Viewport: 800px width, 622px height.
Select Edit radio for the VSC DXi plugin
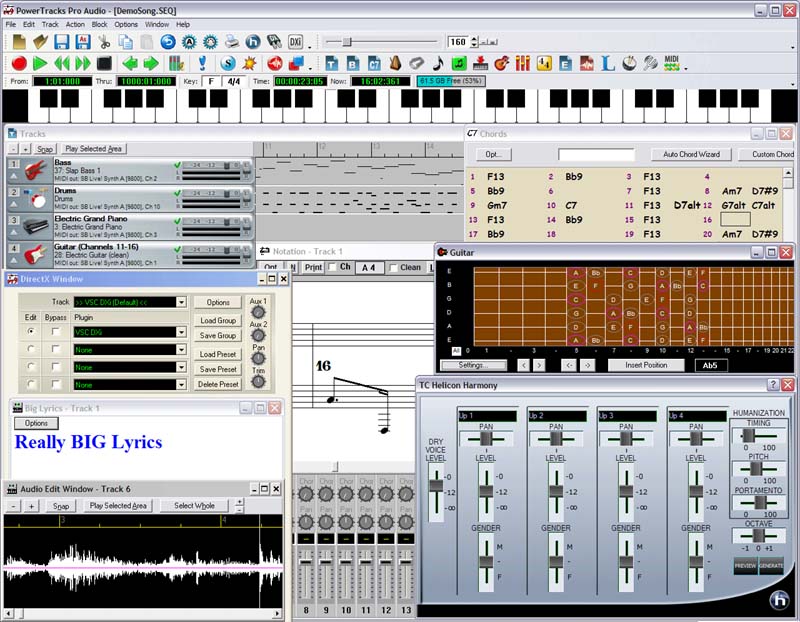tap(31, 332)
